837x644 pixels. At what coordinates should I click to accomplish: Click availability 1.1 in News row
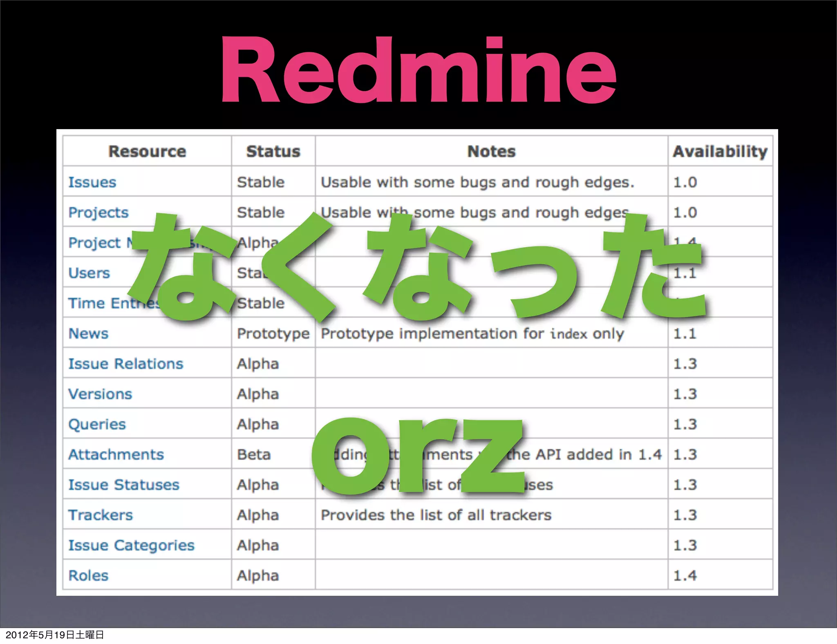click(685, 333)
